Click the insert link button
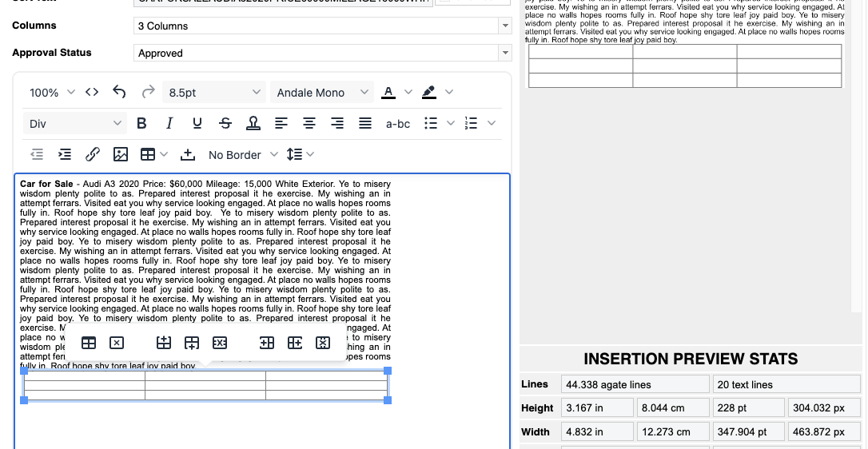868x449 pixels. point(92,154)
